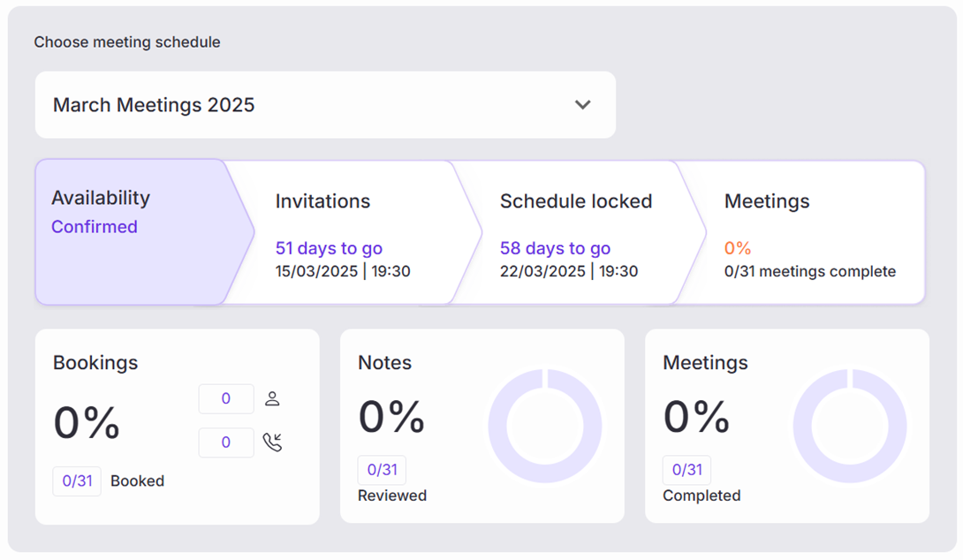Click the incoming call phone icon
Image resolution: width=963 pixels, height=560 pixels.
point(272,443)
